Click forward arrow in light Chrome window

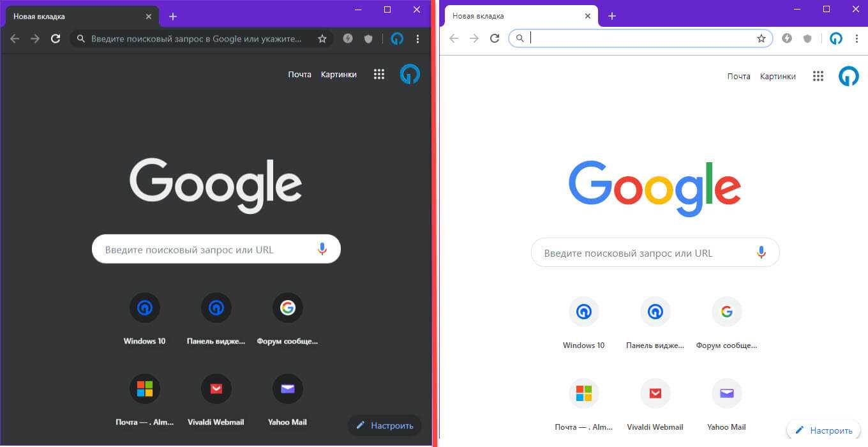pyautogui.click(x=474, y=38)
